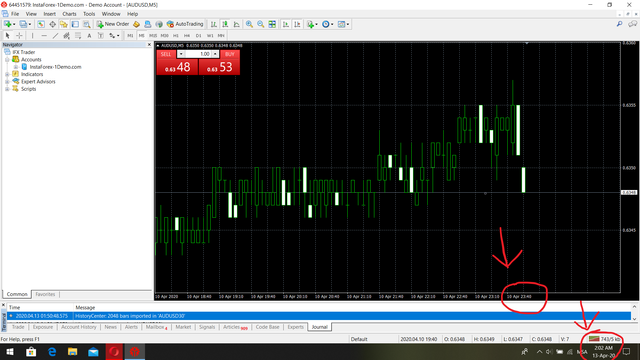Switch chart to H1 timeframe
The height and width of the screenshot is (360, 640).
pyautogui.click(x=176, y=36)
